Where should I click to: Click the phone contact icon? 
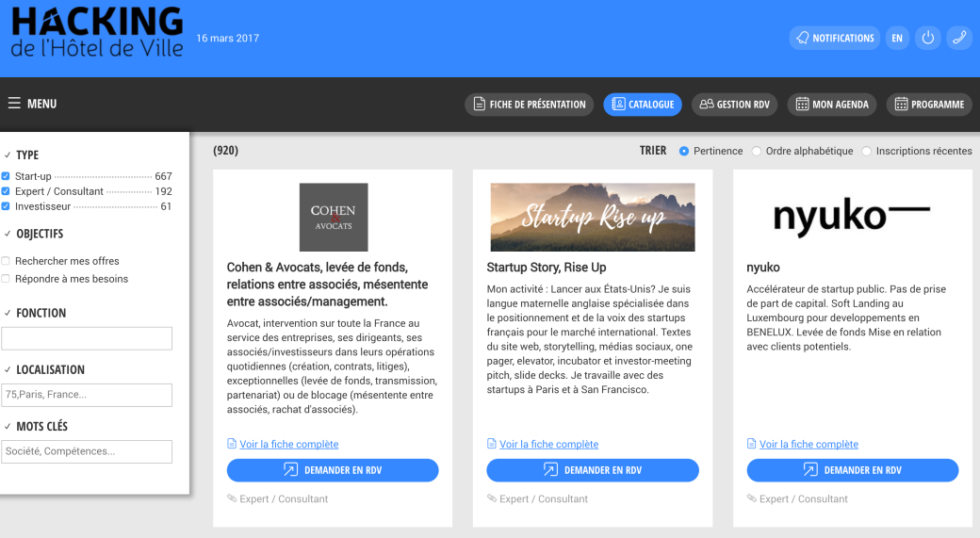tap(959, 38)
